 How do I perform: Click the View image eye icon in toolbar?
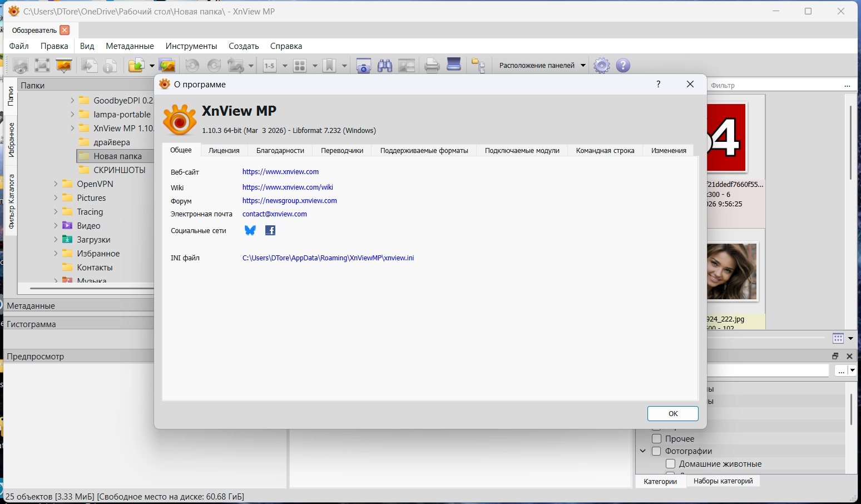(21, 66)
